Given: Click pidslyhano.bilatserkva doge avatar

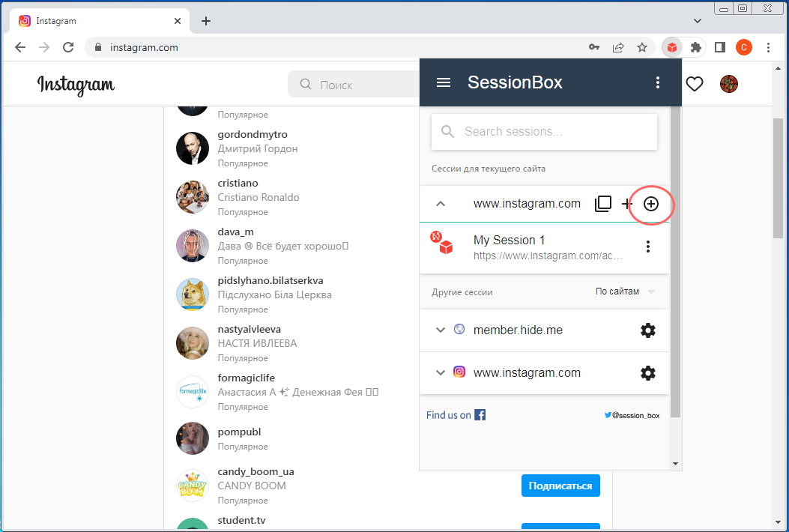Looking at the screenshot, I should pyautogui.click(x=193, y=294).
